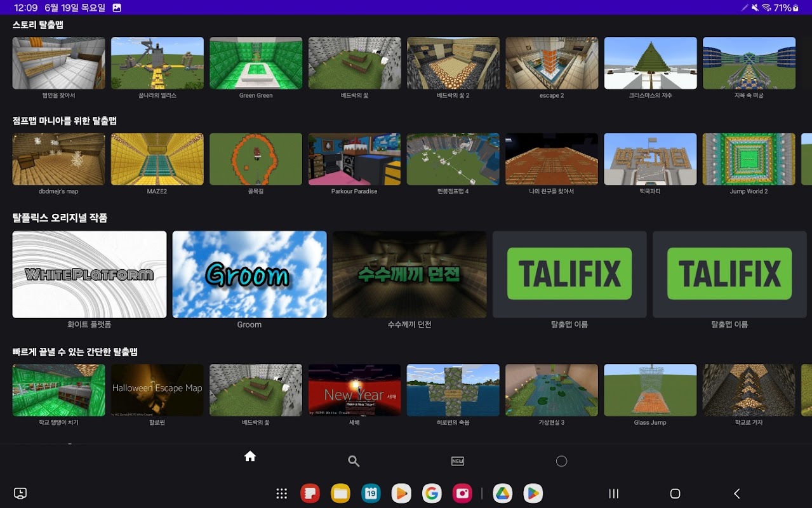
Task: Open the Groom sky banner card
Action: (x=250, y=274)
